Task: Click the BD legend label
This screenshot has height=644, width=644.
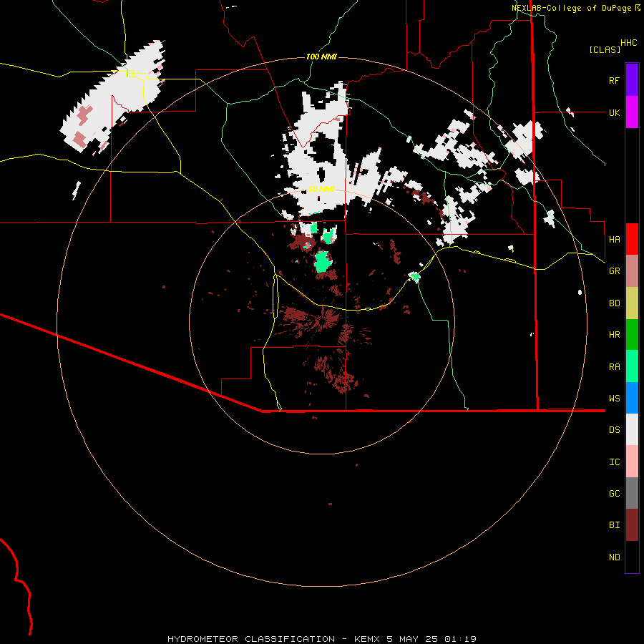Action: (x=614, y=303)
